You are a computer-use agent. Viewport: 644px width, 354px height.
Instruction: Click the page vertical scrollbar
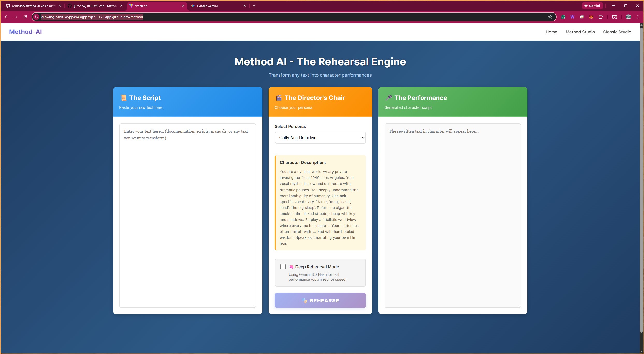click(641, 181)
